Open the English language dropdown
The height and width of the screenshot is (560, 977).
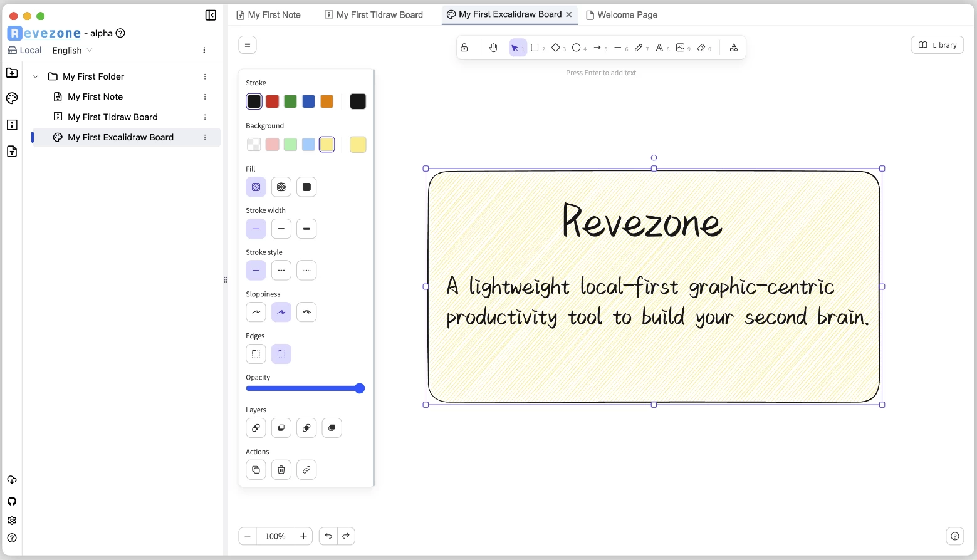(72, 50)
